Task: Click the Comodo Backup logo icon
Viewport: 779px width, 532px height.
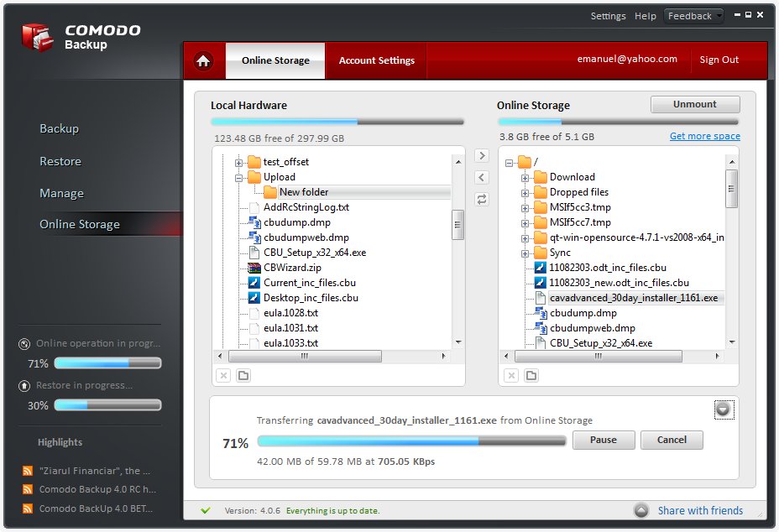Action: [x=37, y=37]
